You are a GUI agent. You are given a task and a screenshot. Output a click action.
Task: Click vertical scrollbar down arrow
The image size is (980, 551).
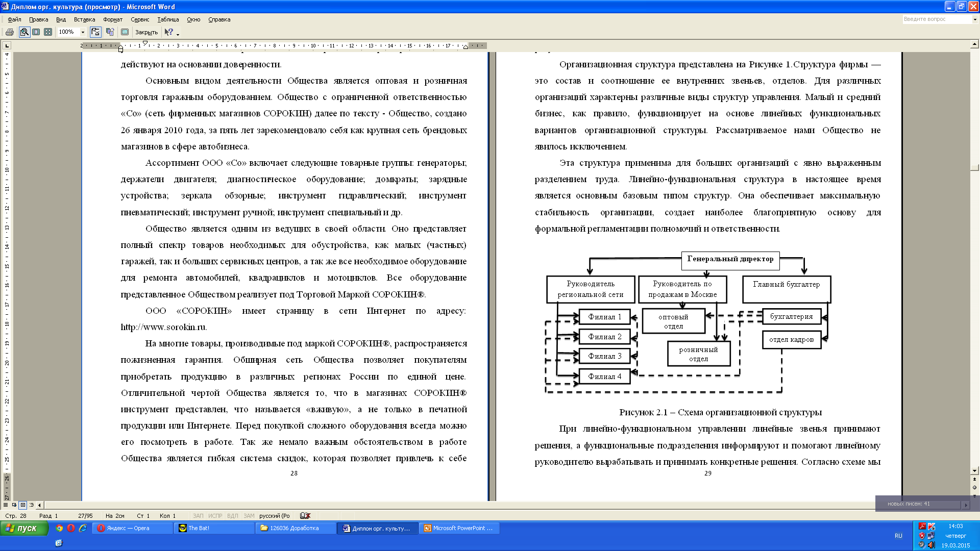pyautogui.click(x=975, y=471)
